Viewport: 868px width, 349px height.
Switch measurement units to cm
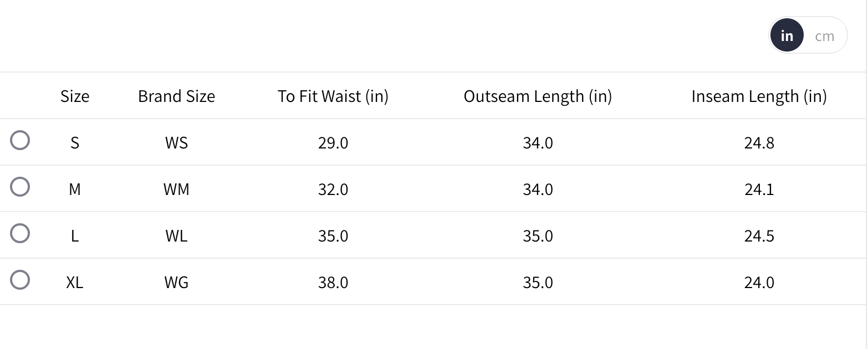coord(824,36)
